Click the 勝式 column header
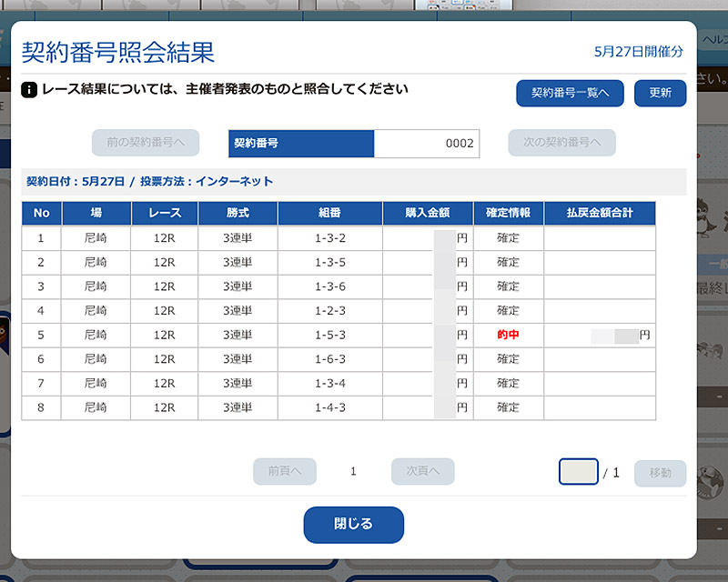This screenshot has width=728, height=582. click(x=237, y=214)
